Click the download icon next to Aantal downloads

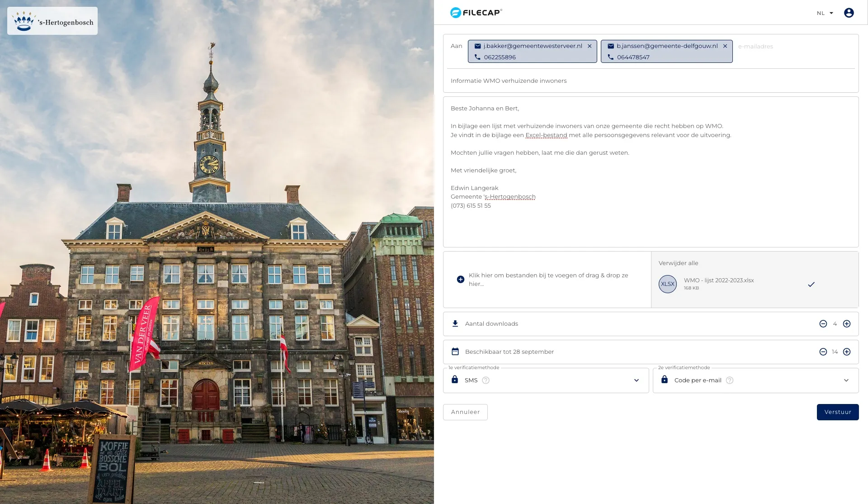click(454, 323)
